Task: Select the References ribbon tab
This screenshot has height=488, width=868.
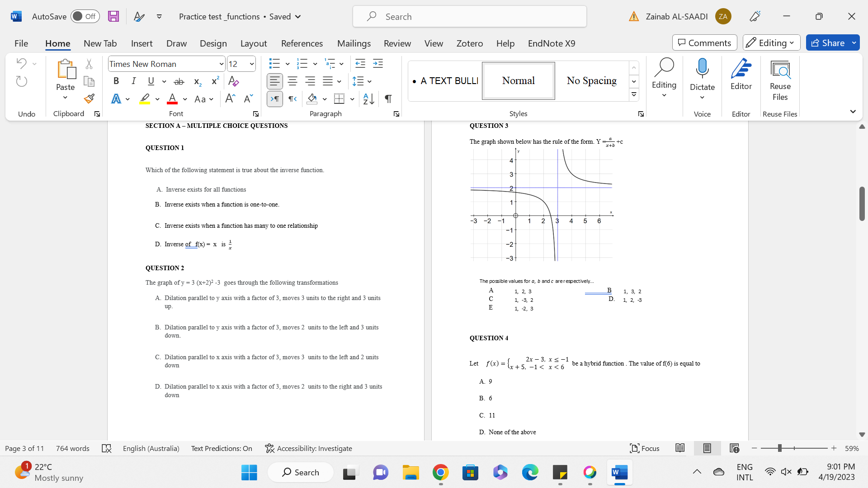Action: point(302,43)
